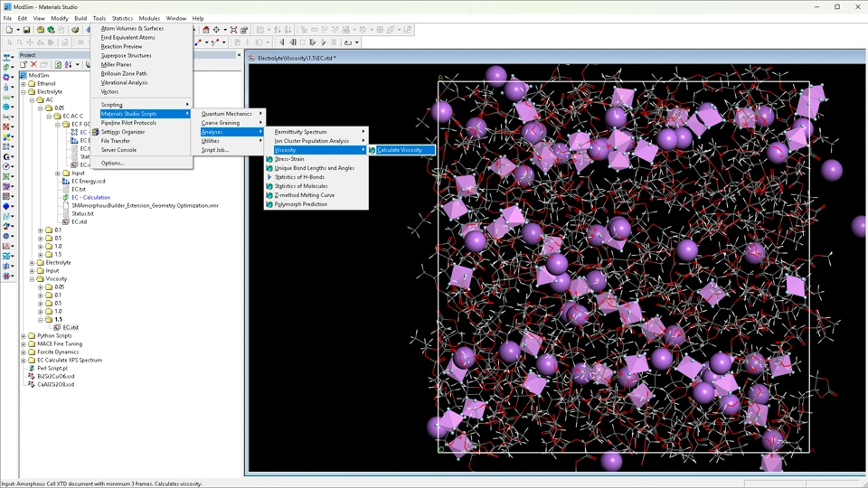Image resolution: width=868 pixels, height=488 pixels.
Task: Expand the Python Scripts folder
Action: pos(24,335)
